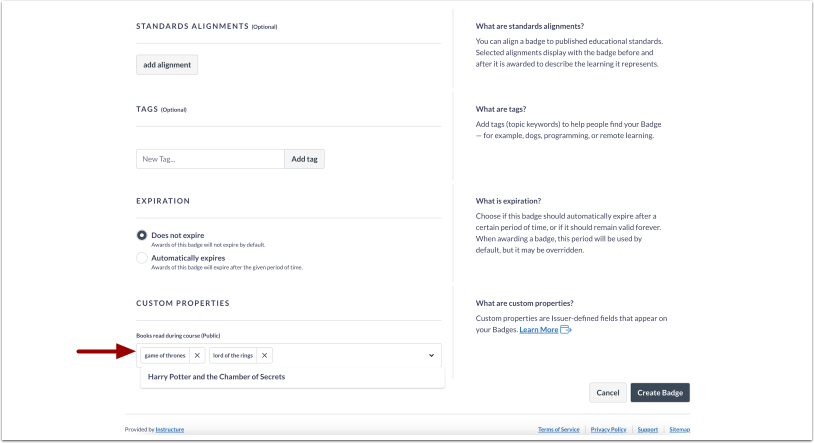Type in the New Tag field
This screenshot has width=814, height=443.
pyautogui.click(x=210, y=159)
